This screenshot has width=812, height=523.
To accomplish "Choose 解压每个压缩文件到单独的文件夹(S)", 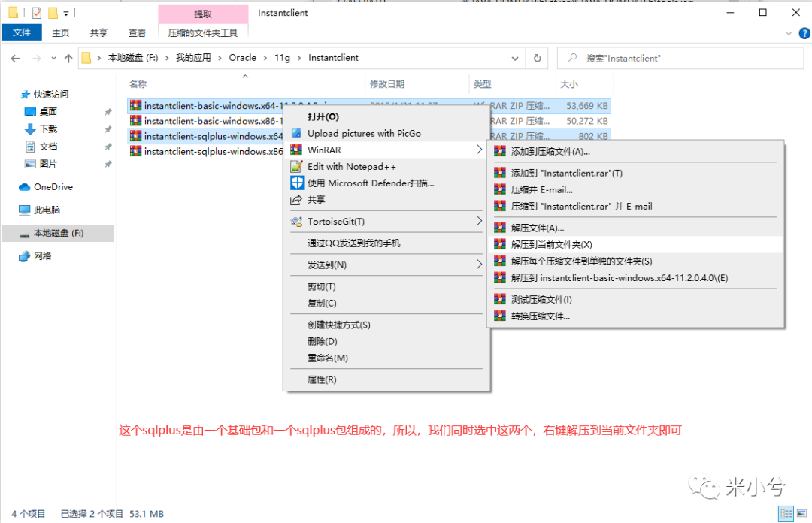I will point(635,261).
